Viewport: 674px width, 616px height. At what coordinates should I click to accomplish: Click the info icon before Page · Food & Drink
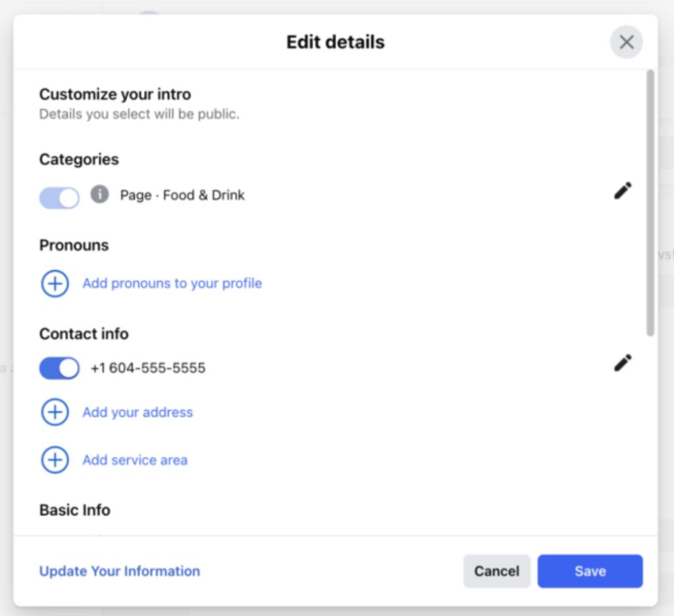pos(100,194)
